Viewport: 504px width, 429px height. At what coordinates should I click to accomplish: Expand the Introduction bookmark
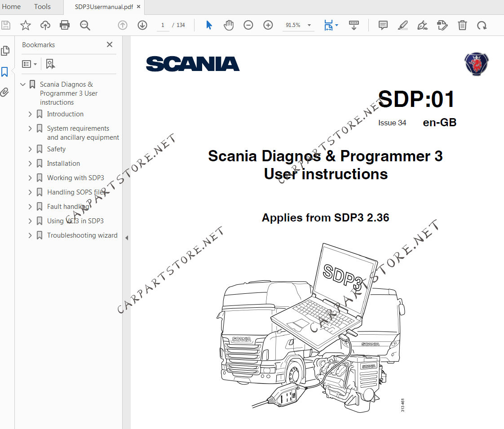pos(30,114)
